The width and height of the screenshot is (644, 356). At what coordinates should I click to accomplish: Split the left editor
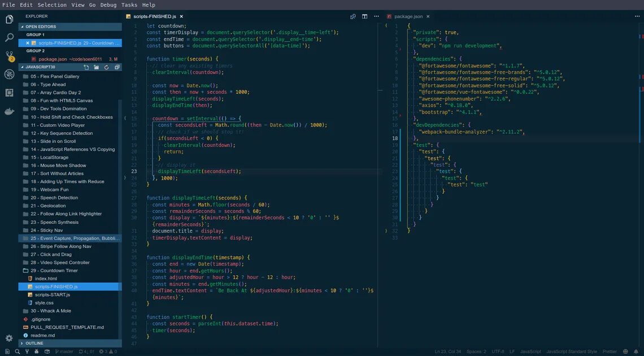tap(364, 16)
